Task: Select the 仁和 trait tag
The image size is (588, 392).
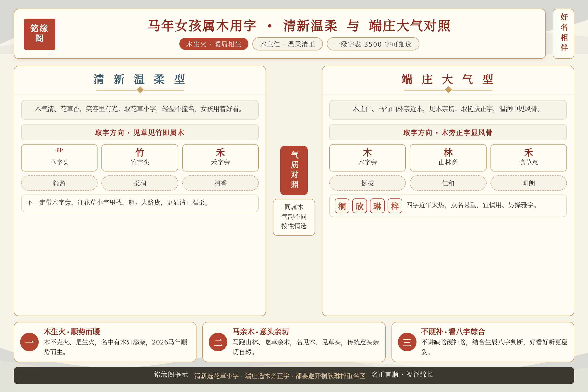Action: pyautogui.click(x=448, y=183)
